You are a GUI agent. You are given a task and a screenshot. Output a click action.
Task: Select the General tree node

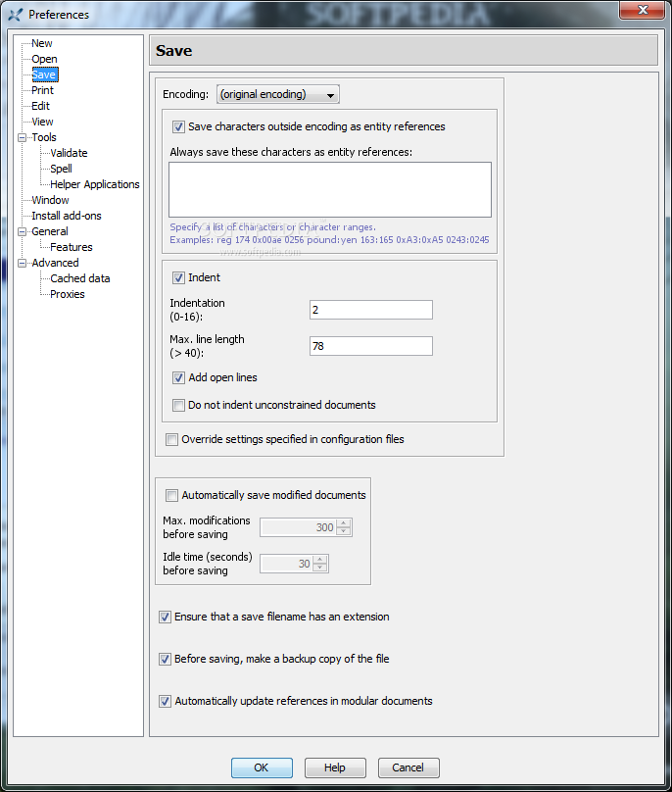tap(50, 231)
